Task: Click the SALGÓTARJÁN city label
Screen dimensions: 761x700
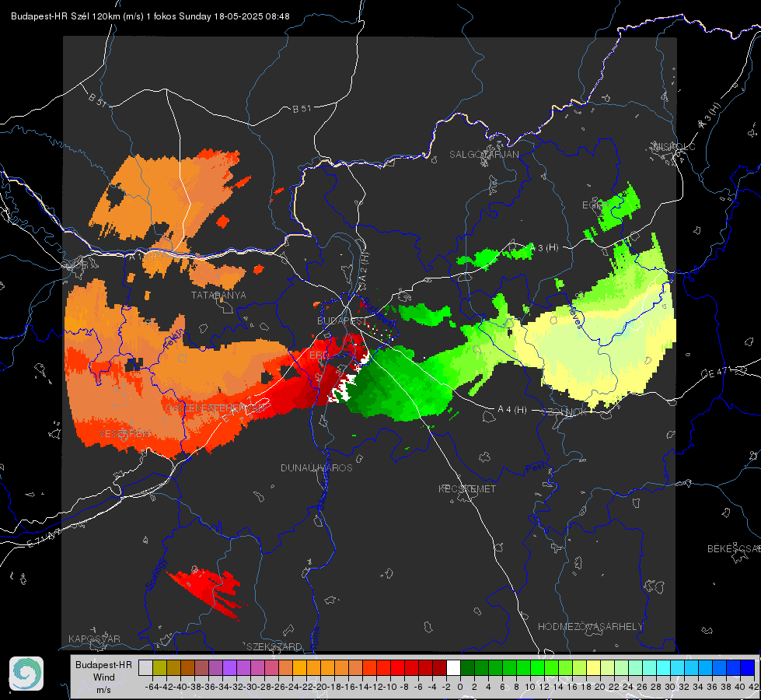Action: [483, 155]
